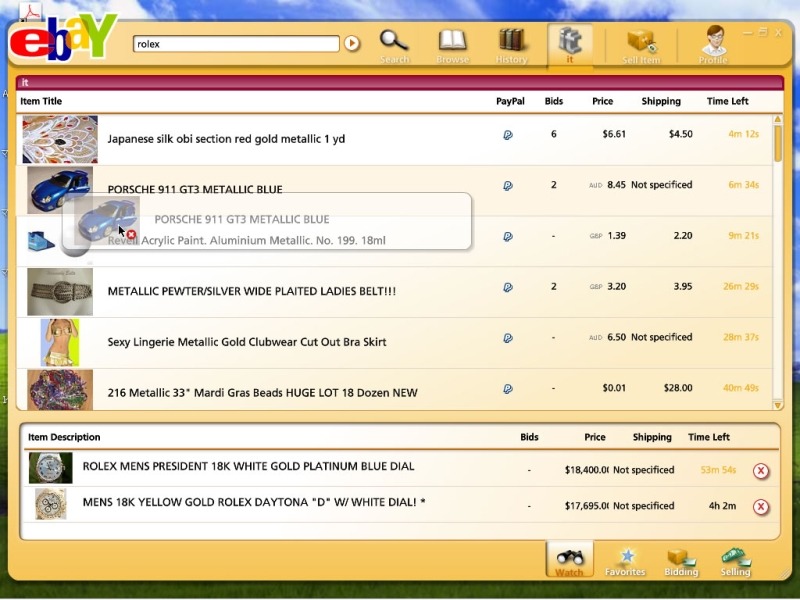
Task: Switch to the Watch tab
Action: [569, 560]
